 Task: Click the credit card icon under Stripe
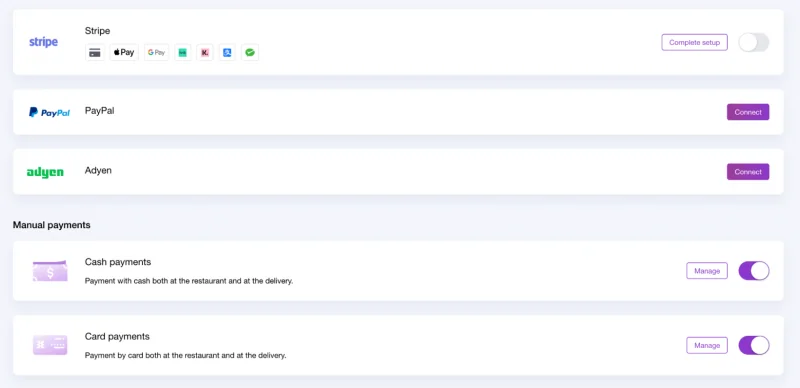click(x=94, y=52)
